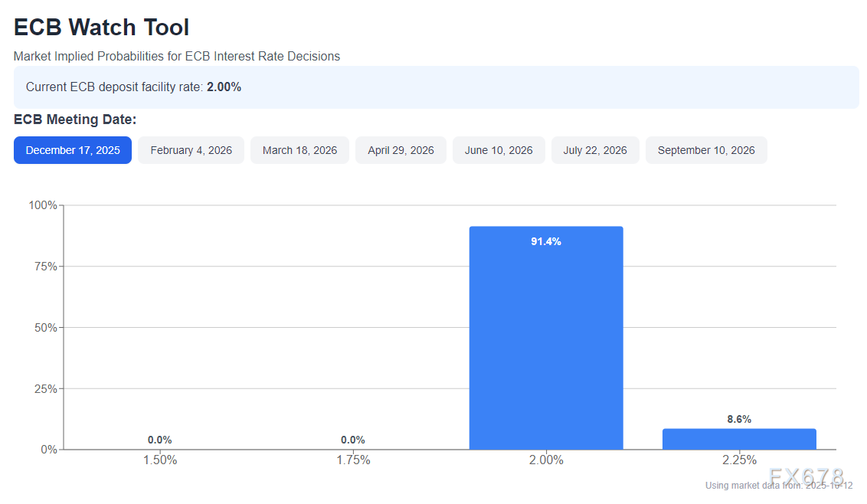The height and width of the screenshot is (504, 867).
Task: Click the current ECB deposit facility rate banner
Action: [x=436, y=87]
